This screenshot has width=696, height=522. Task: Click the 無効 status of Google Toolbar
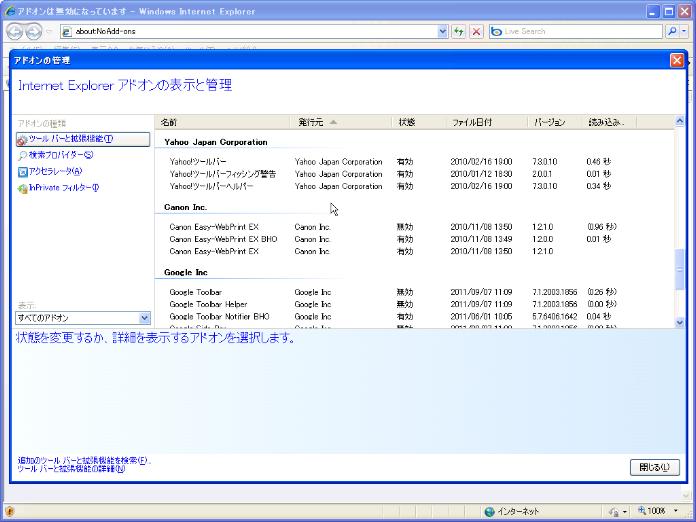405,292
